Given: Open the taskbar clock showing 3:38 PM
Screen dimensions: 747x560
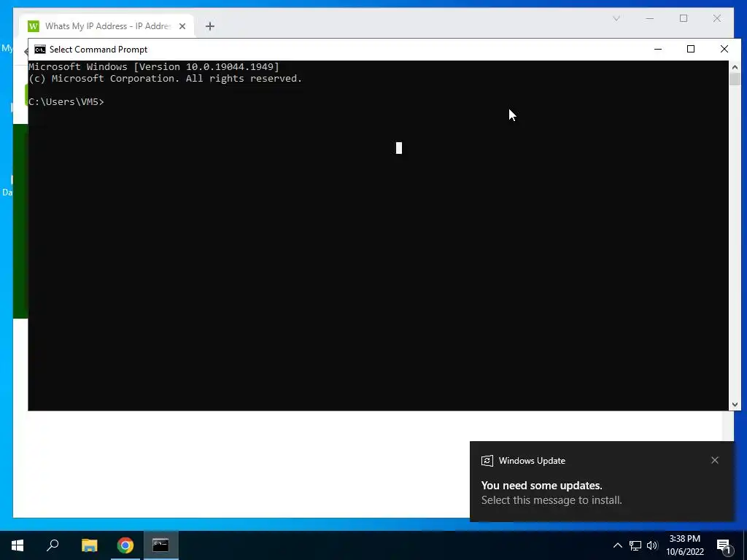Looking at the screenshot, I should pos(684,545).
